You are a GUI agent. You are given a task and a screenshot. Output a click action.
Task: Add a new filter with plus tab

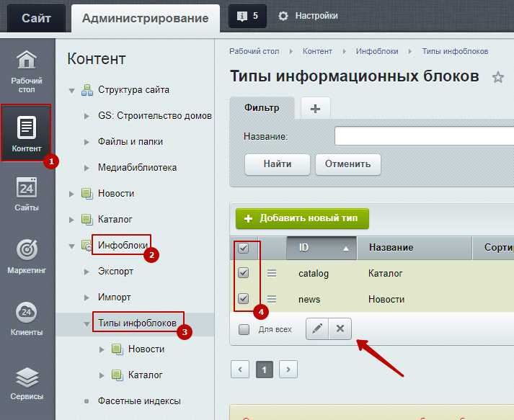(315, 109)
